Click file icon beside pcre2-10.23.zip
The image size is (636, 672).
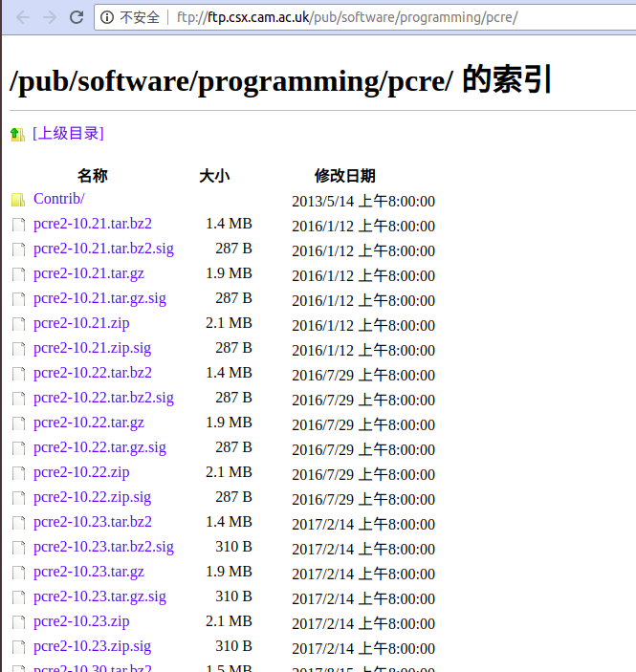click(18, 622)
